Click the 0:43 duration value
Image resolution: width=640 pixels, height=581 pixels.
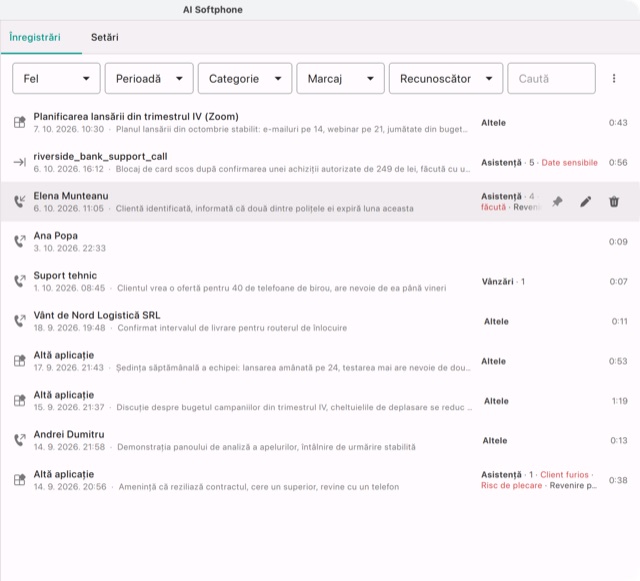pos(618,122)
